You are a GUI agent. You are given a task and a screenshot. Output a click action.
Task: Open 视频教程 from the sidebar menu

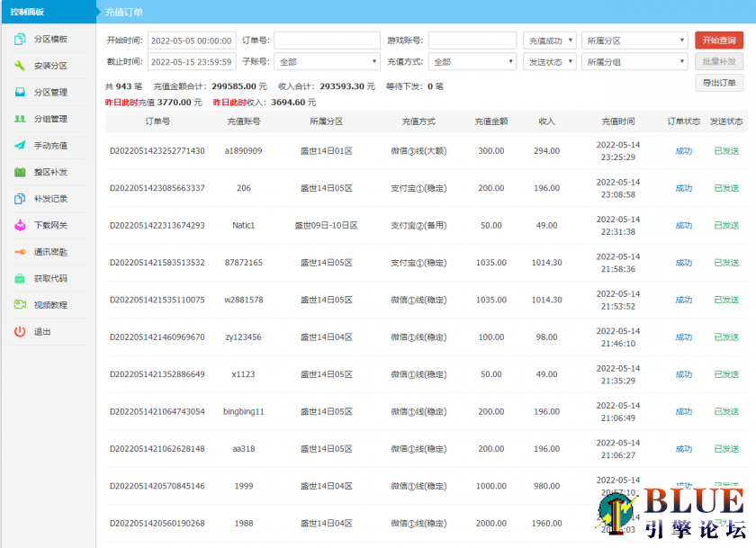pyautogui.click(x=50, y=305)
